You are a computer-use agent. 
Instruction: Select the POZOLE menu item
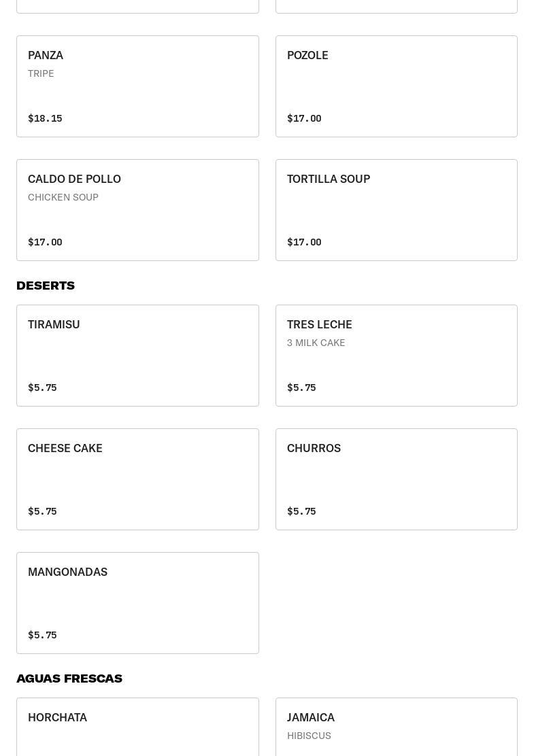point(396,86)
